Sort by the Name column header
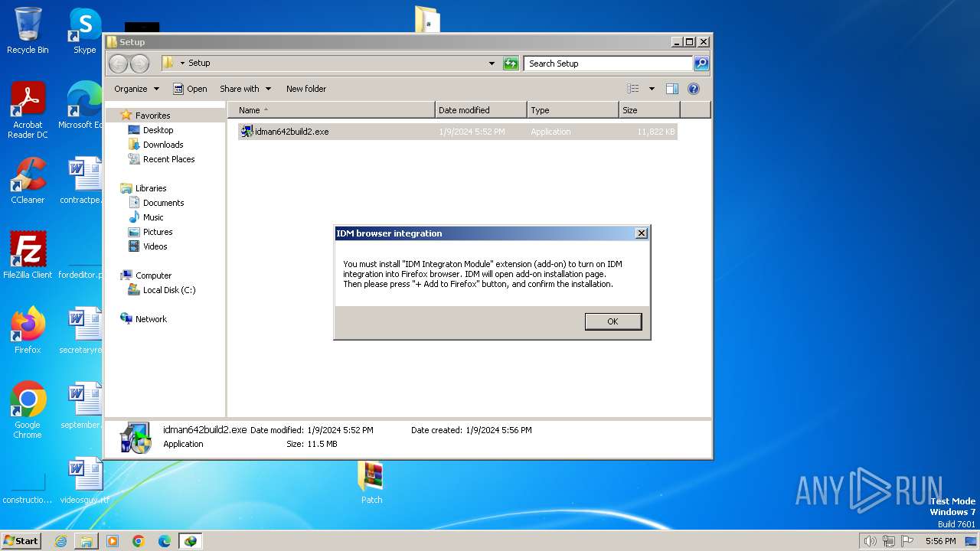980x551 pixels. pos(331,110)
